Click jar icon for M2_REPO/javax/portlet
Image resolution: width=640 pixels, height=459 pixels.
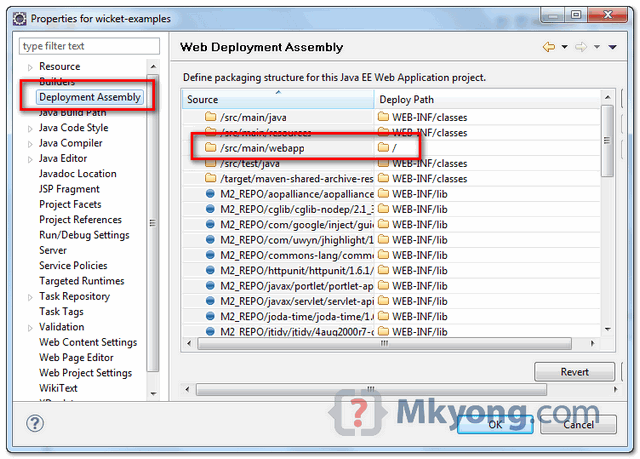click(210, 286)
